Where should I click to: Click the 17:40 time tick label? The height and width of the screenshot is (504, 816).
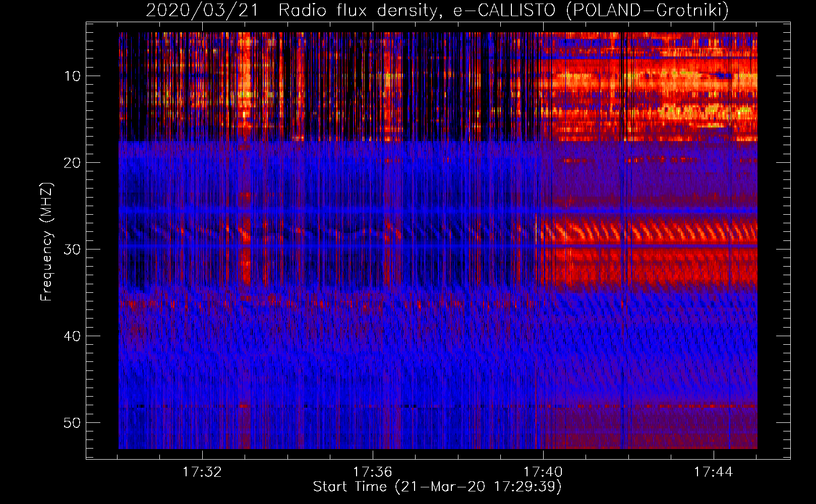543,472
